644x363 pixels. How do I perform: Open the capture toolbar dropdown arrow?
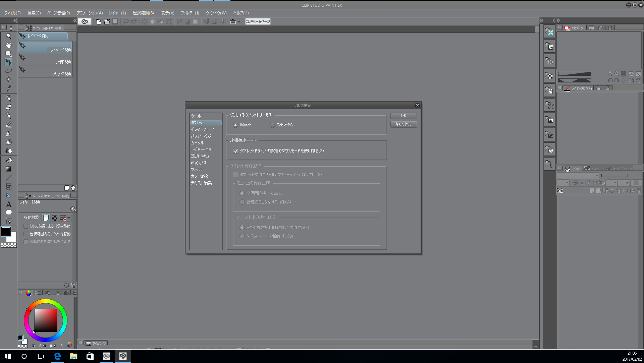pos(239,21)
